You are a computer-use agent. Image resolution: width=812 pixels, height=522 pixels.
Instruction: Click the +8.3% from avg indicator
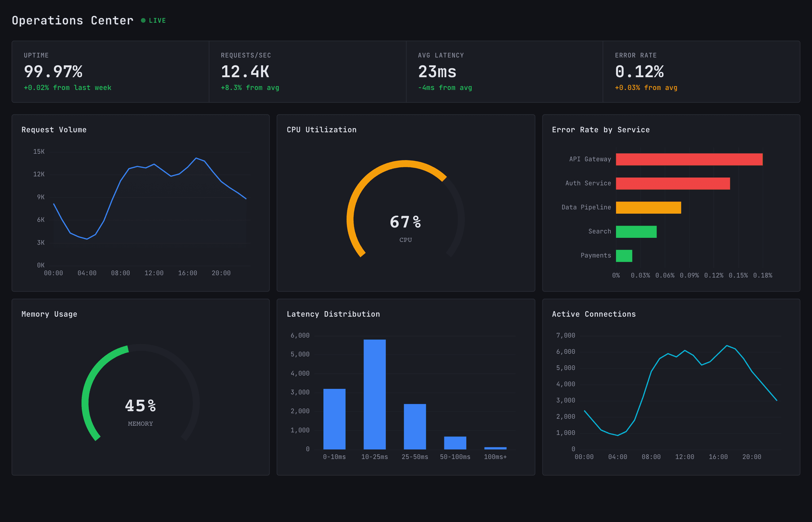click(x=250, y=88)
